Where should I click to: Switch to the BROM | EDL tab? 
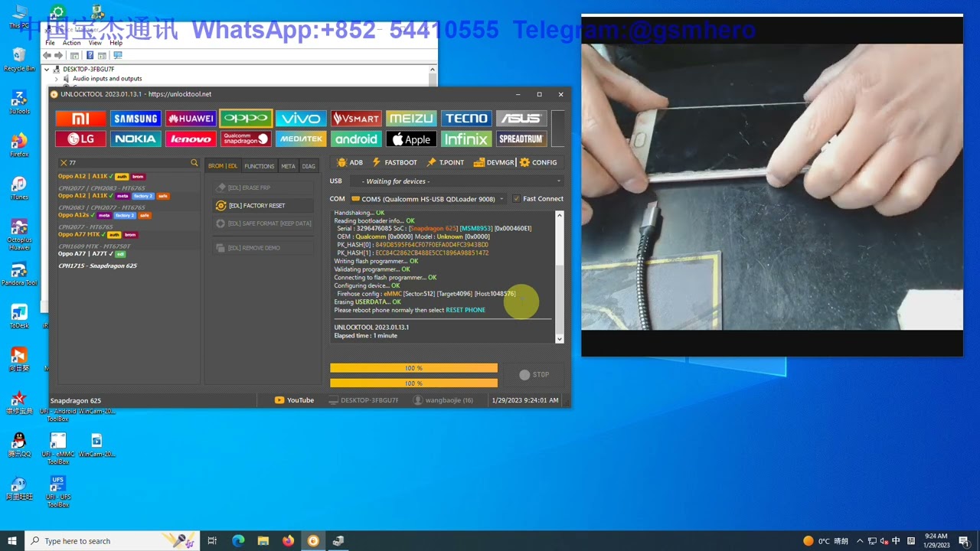pos(223,166)
